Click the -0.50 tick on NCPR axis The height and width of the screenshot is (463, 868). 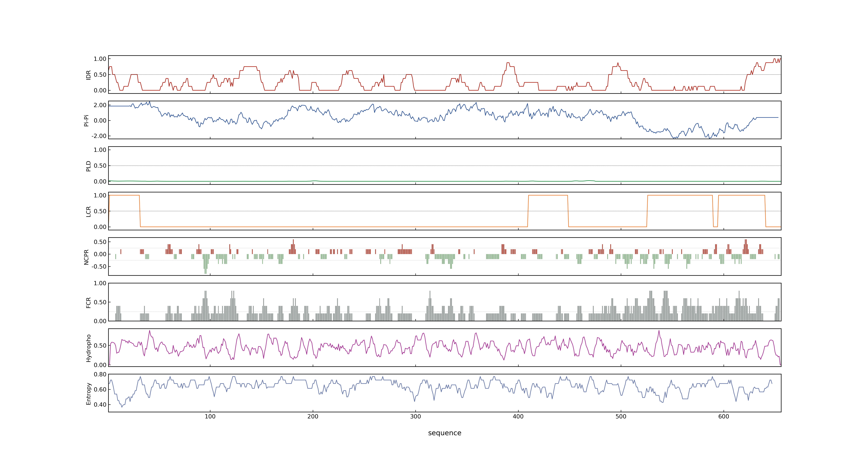coord(99,267)
